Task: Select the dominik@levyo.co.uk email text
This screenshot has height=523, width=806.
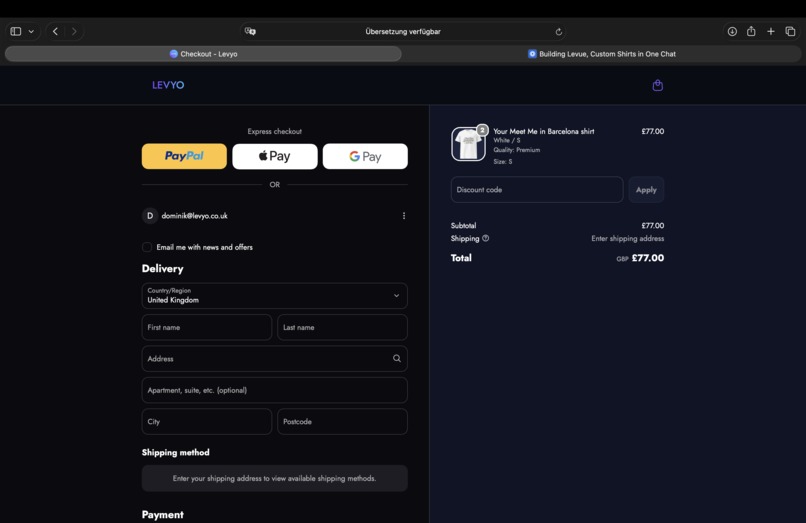Action: click(x=194, y=215)
